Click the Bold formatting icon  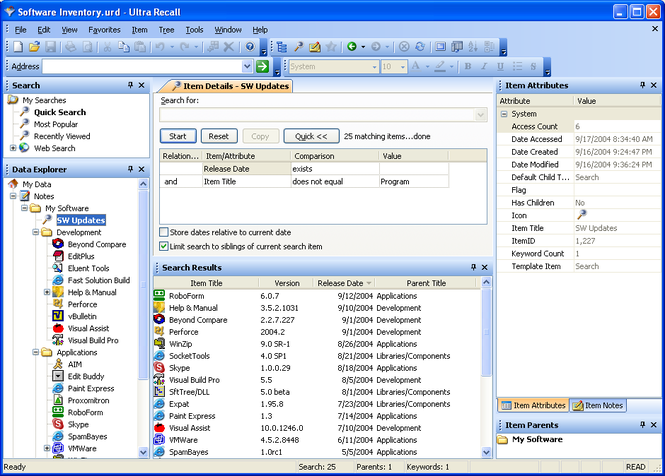click(468, 66)
